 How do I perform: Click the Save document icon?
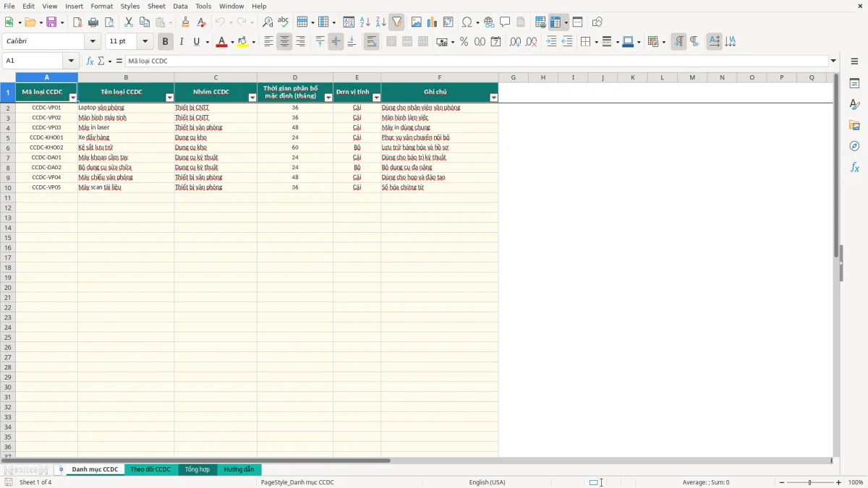(x=51, y=22)
